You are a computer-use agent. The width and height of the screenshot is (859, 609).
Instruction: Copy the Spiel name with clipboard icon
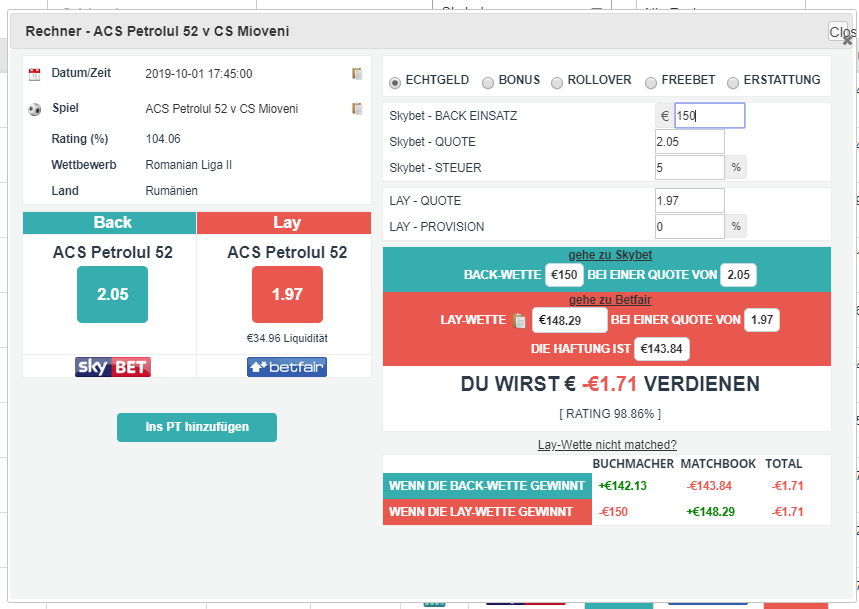pyautogui.click(x=357, y=108)
